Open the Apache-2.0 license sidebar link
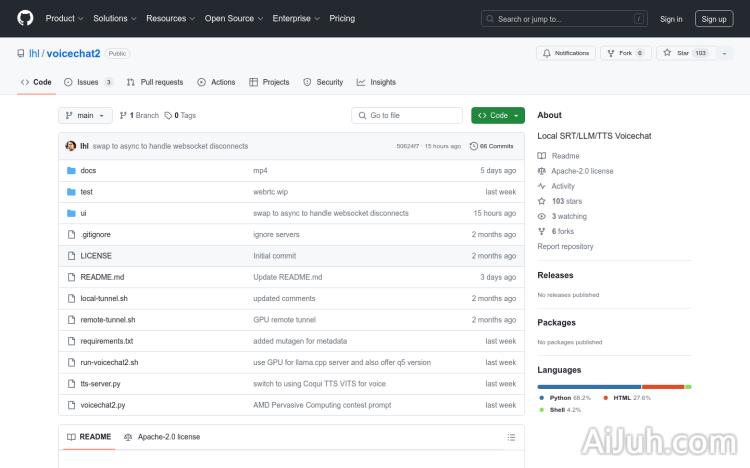 point(582,171)
